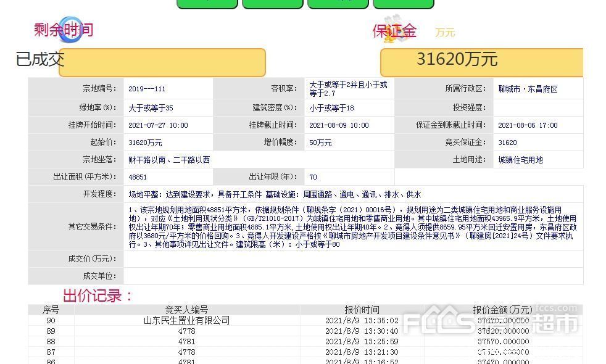Viewport: 606px width, 364px height.
Task: Click the 土地用途 label
Action: pos(469,160)
